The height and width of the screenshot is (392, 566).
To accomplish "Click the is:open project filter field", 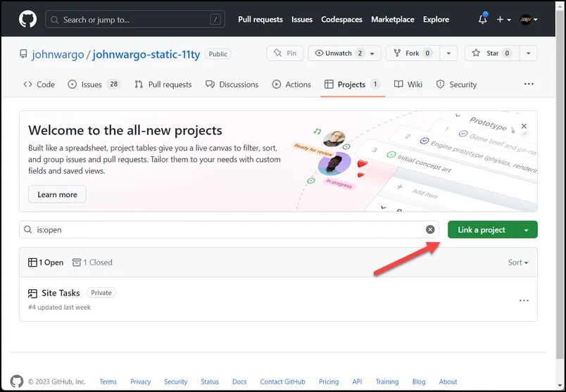I will pyautogui.click(x=229, y=229).
